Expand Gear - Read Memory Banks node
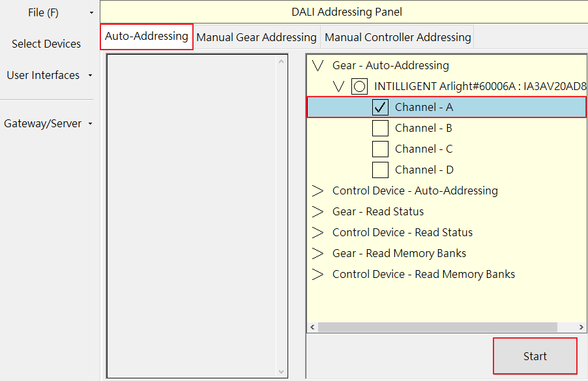Viewport: 588px width, 381px height. click(318, 253)
